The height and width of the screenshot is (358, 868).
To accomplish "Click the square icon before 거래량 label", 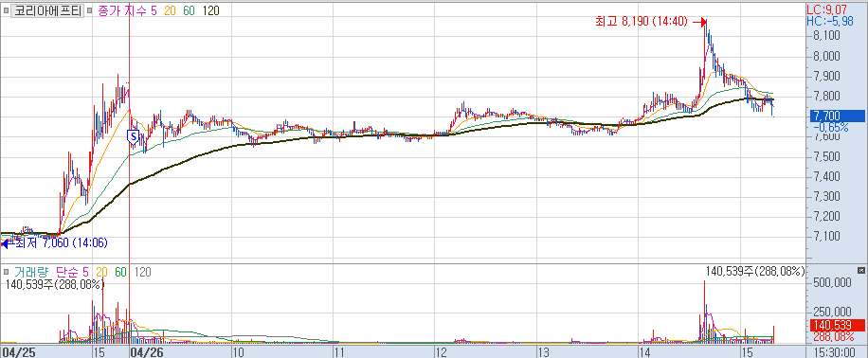I will [7, 272].
